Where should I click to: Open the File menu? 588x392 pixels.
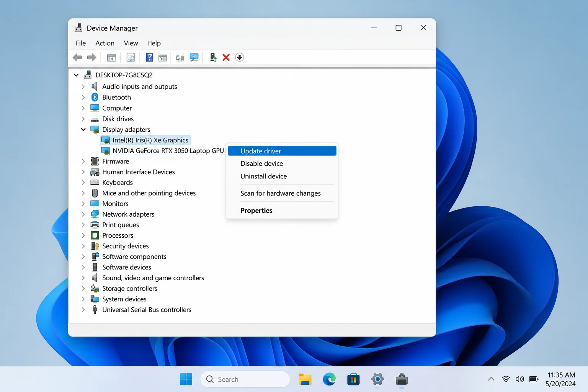81,43
